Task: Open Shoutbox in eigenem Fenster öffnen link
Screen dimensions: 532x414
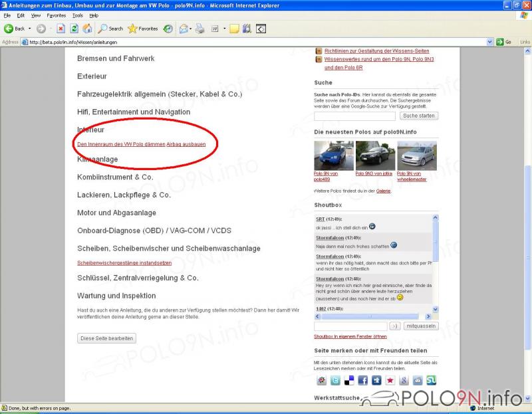Action: [350, 337]
